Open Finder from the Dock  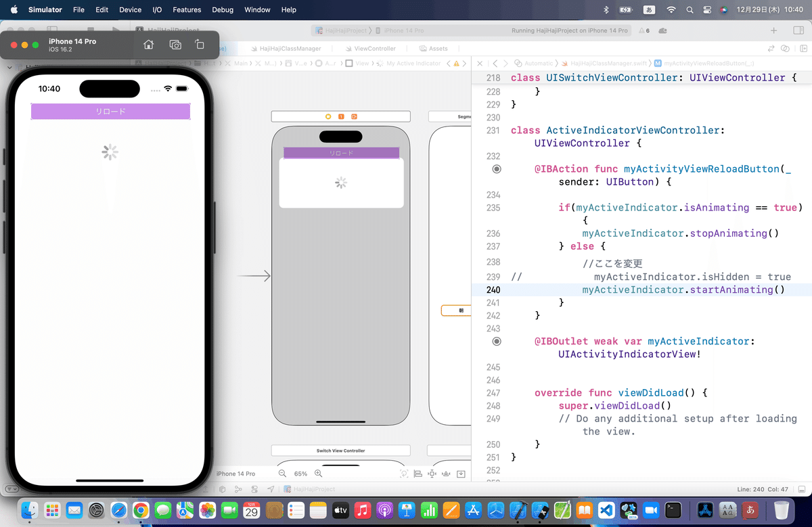29,509
